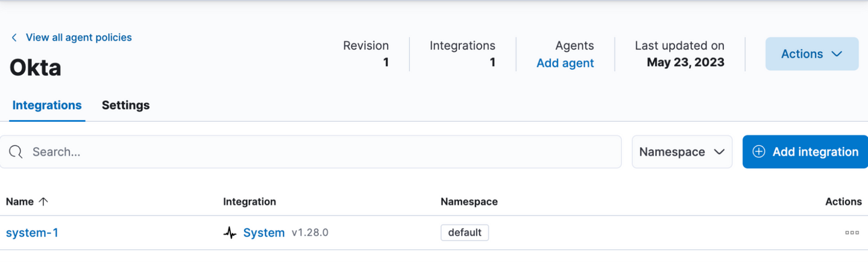Screen dimensions: 868x263
Task: Click the magnifying glass search icon
Action: [16, 152]
